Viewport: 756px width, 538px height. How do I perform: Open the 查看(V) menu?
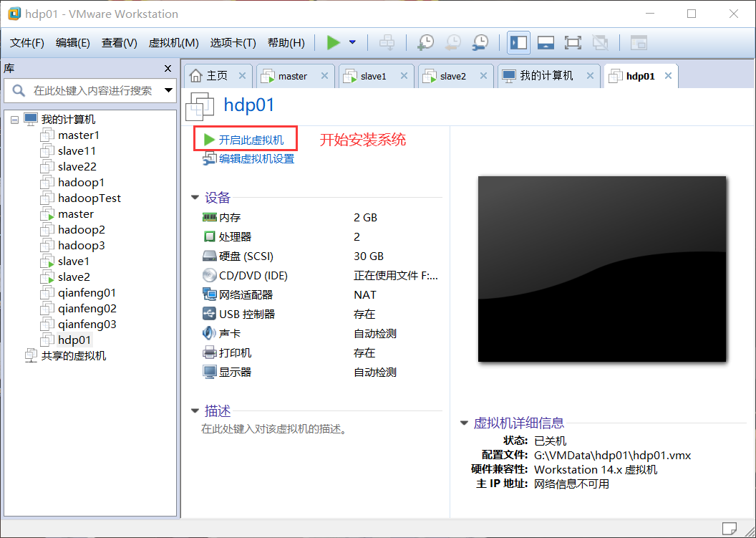[x=119, y=43]
